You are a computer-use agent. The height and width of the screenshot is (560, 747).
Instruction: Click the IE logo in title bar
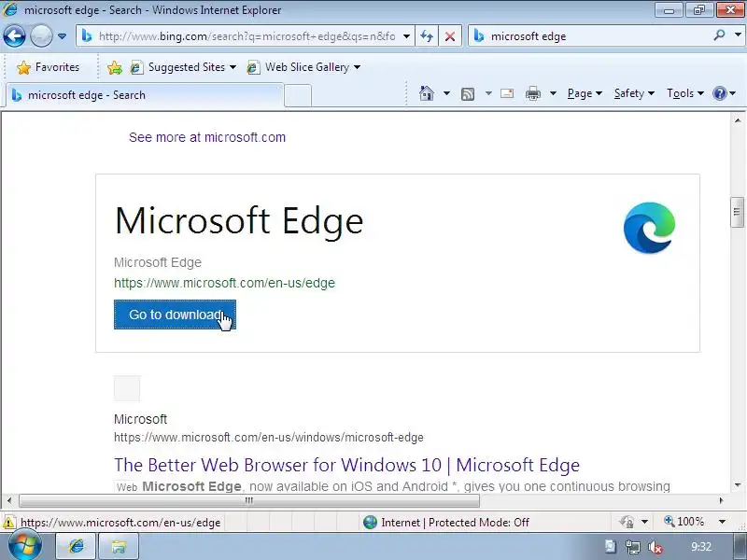[10, 9]
